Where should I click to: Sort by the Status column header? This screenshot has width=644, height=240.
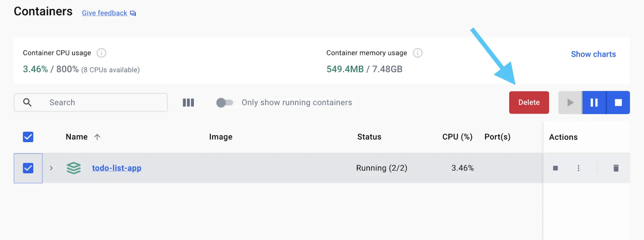pos(369,137)
